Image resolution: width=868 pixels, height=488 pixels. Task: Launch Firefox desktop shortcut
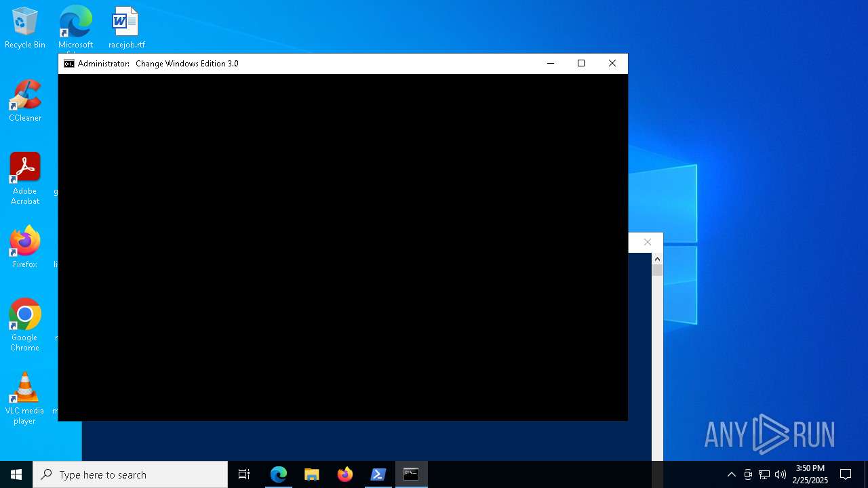(25, 247)
